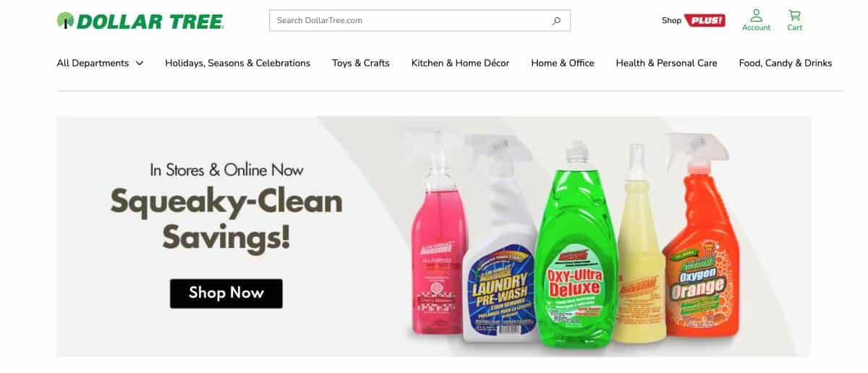Click the Oxygen Orange spray bottle

coord(696,244)
